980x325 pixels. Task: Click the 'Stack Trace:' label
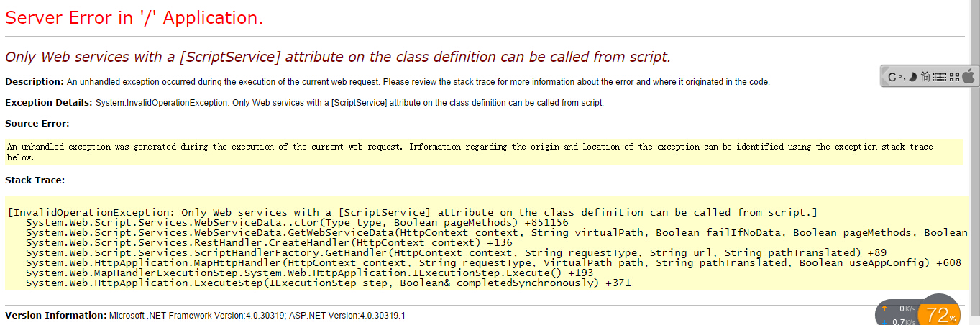click(35, 180)
